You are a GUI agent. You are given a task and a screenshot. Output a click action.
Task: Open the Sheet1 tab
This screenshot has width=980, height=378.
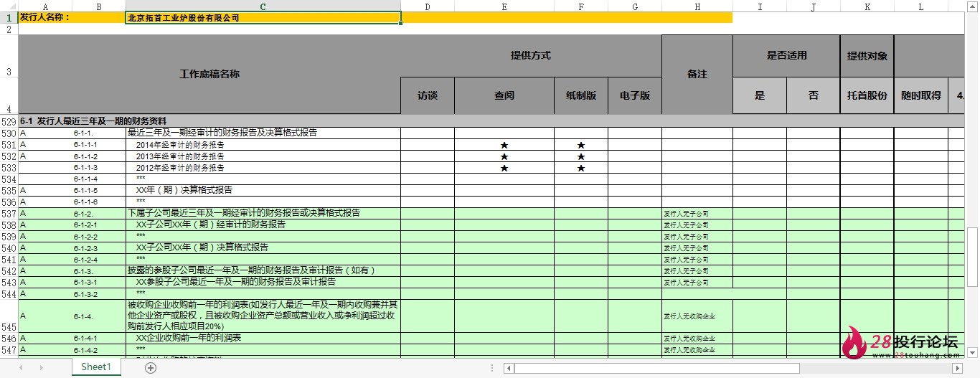pos(95,367)
